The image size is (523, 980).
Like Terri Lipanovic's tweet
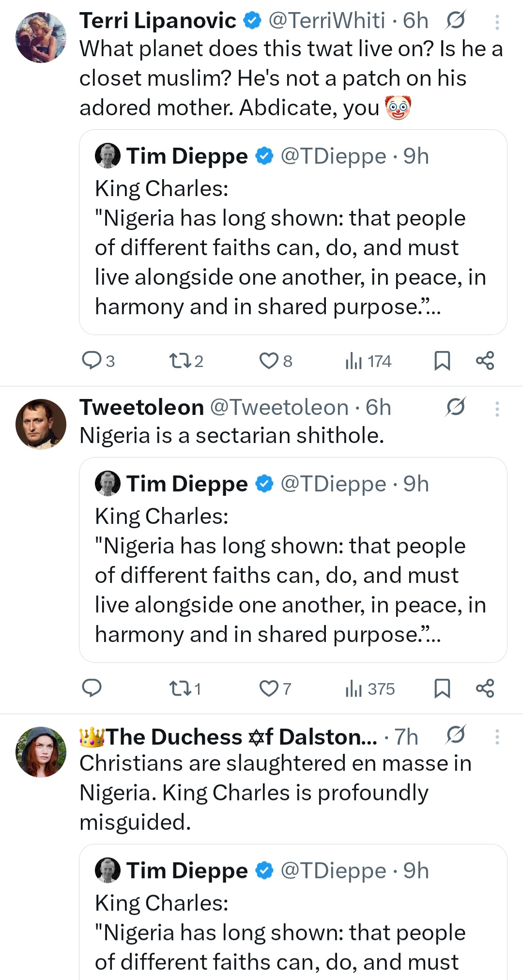(x=269, y=361)
